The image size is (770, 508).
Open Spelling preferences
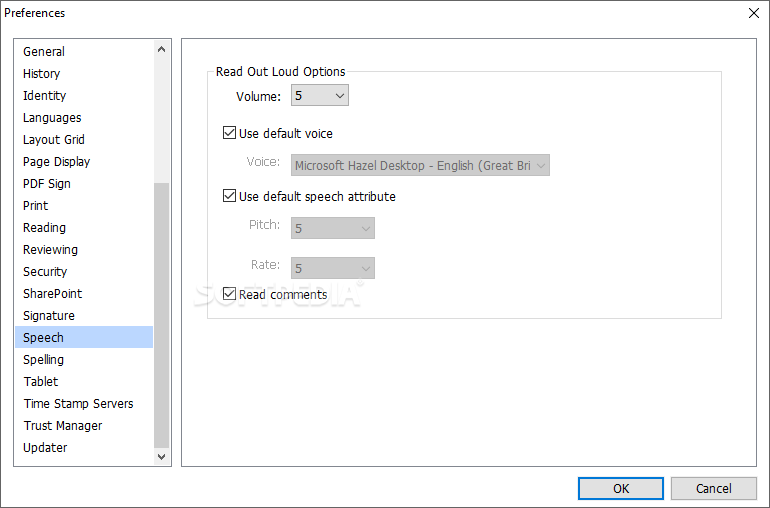pos(84,360)
